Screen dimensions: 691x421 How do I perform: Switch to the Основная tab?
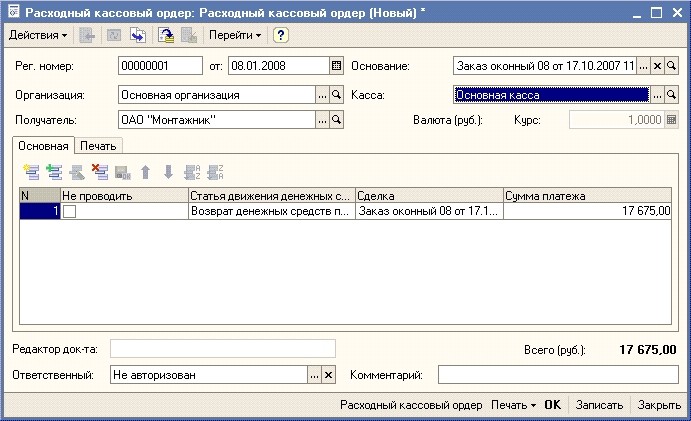pos(43,146)
